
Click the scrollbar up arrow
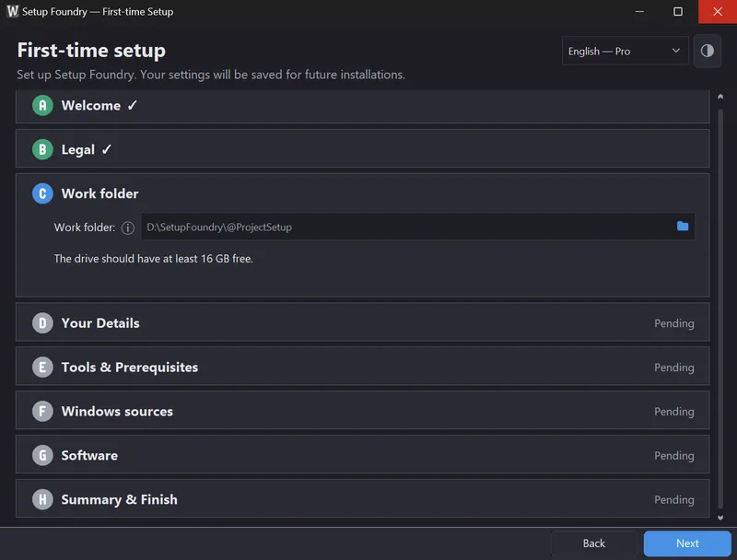pyautogui.click(x=720, y=97)
